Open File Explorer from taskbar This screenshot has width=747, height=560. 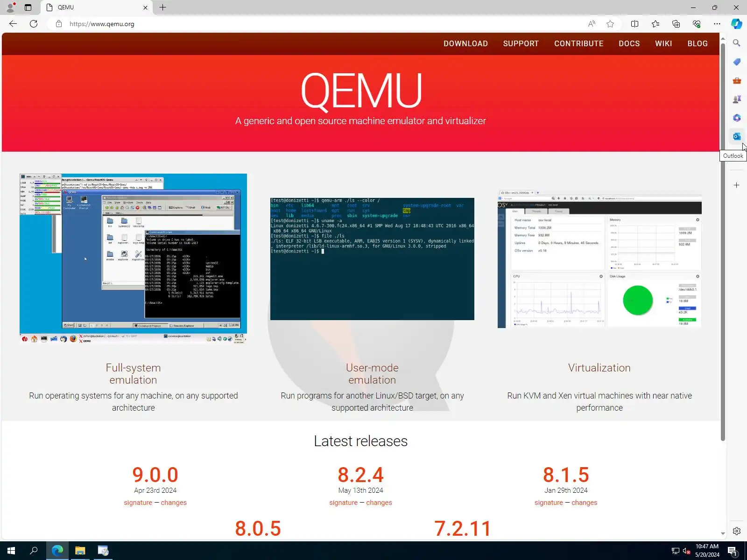click(x=80, y=551)
